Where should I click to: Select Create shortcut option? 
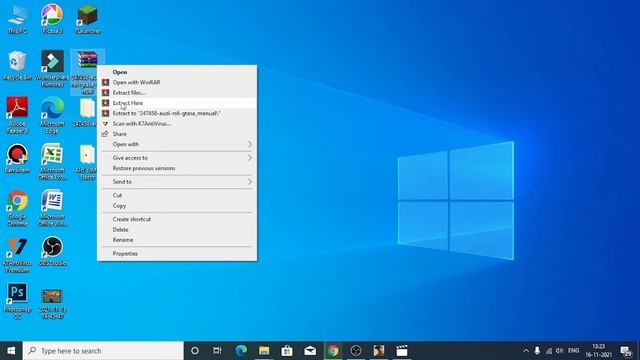pos(177,219)
